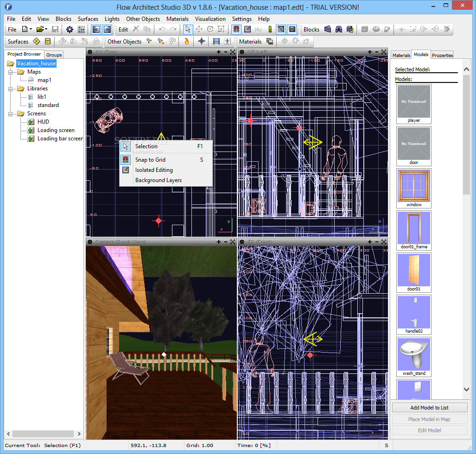Switch to the Properties tab
476x454 pixels.
tap(442, 55)
